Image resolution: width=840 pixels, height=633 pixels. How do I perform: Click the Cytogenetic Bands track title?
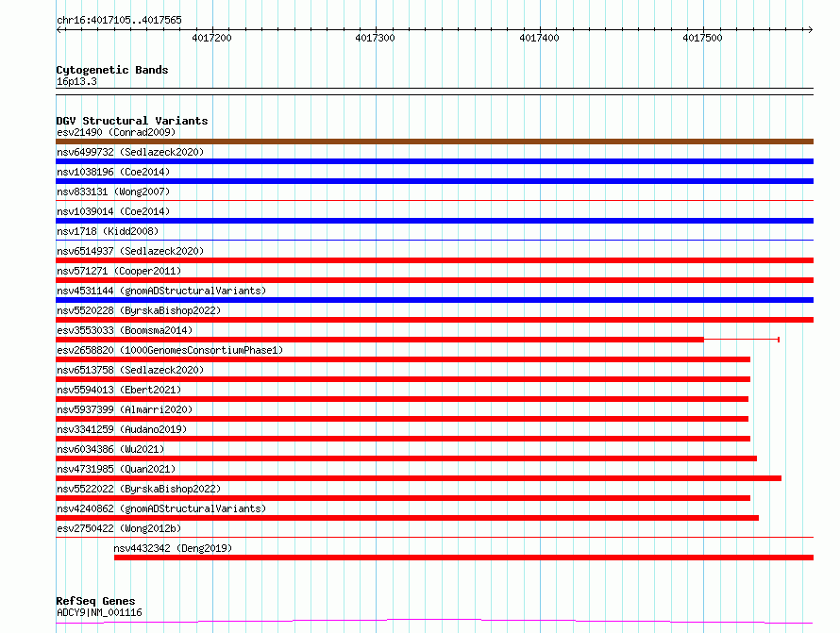(112, 70)
